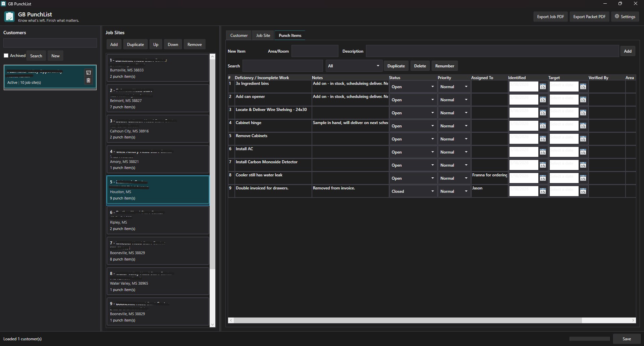Click the archive icon on customer card
Viewport: 644px width, 346px height.
pyautogui.click(x=89, y=72)
